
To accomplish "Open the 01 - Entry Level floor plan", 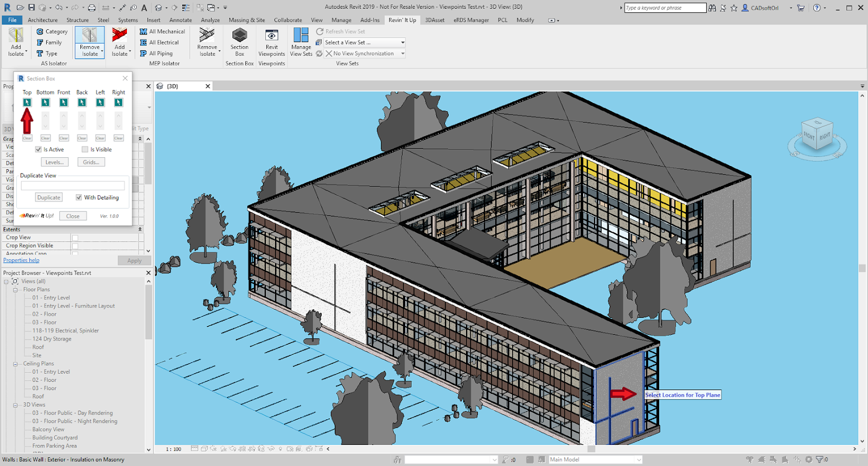I will click(51, 298).
